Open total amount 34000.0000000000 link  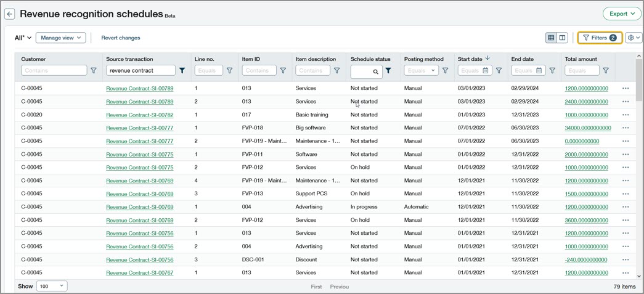coord(588,128)
